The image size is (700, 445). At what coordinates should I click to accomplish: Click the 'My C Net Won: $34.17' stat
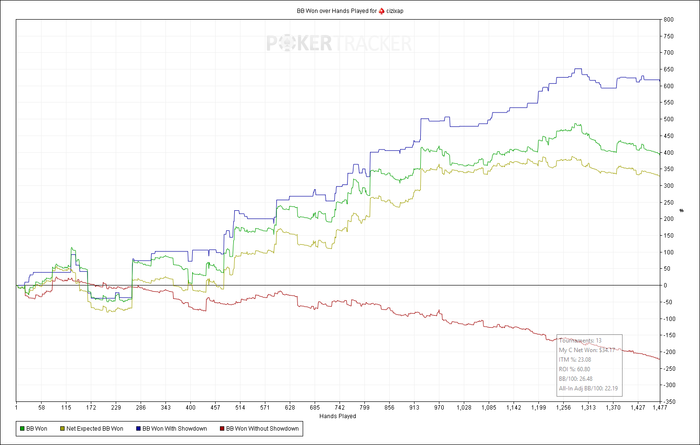coord(587,350)
